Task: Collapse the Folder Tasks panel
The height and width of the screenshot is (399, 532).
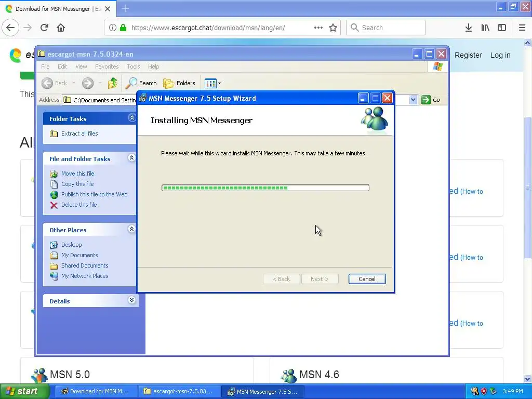Action: point(131,118)
